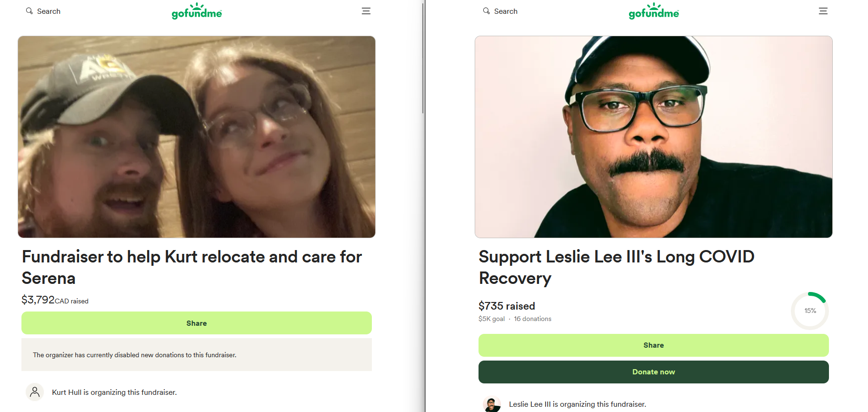
Task: Open the hamburger menu on left page
Action: coord(366,11)
